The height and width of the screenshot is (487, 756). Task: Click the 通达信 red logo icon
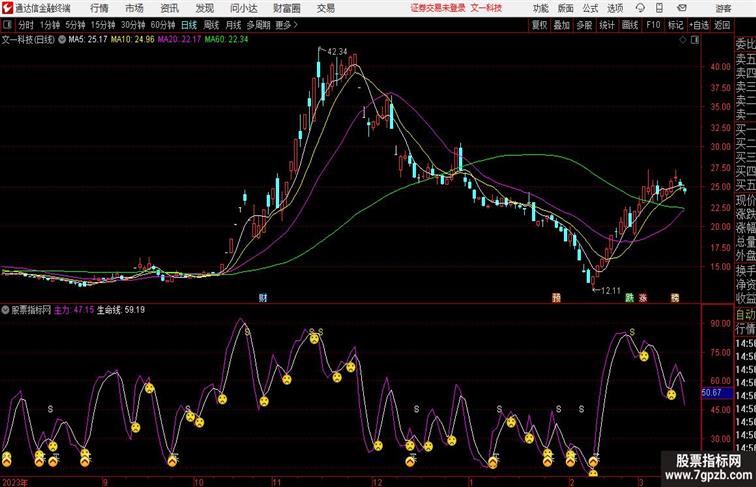(8, 8)
